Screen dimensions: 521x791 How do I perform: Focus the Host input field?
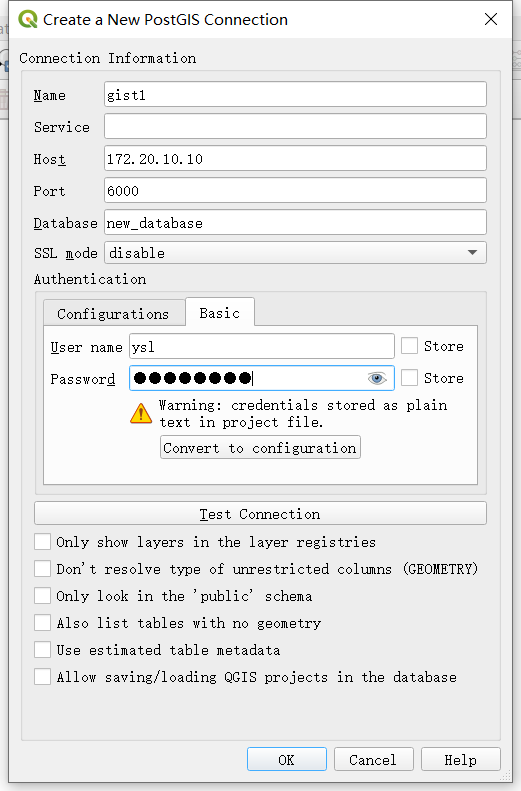pyautogui.click(x=296, y=158)
